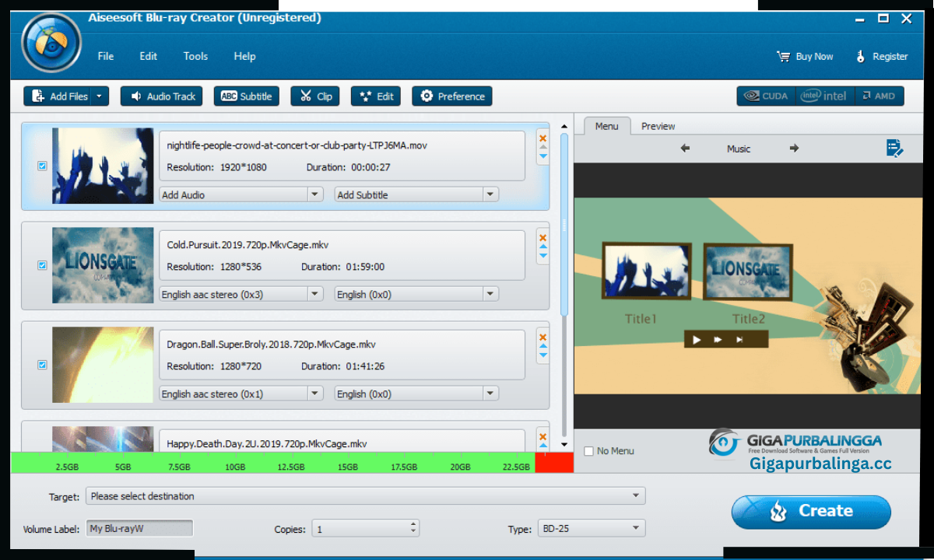This screenshot has width=934, height=560.
Task: Open the Subtitle tool
Action: pyautogui.click(x=247, y=96)
